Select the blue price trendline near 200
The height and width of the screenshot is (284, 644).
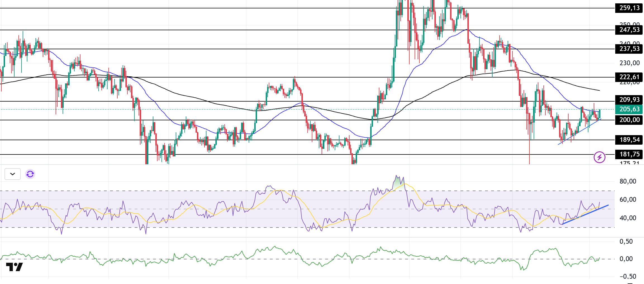click(x=579, y=132)
